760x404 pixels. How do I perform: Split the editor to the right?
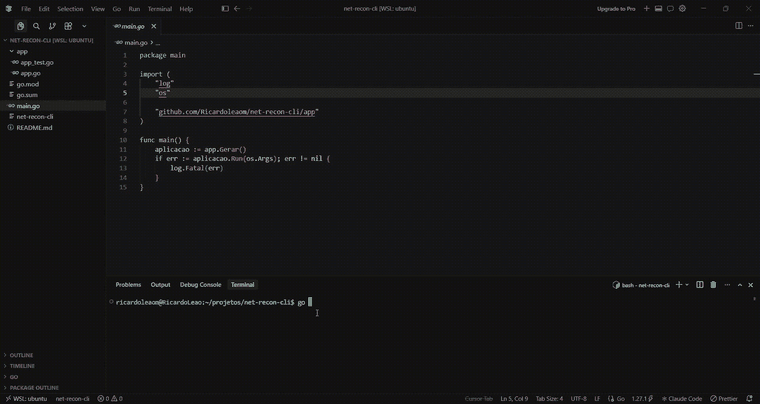point(739,26)
